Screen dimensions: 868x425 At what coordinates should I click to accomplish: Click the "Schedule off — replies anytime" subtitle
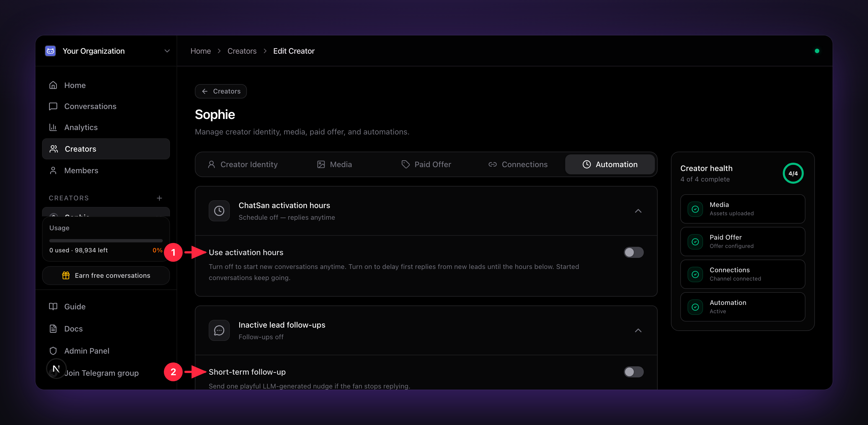coord(287,217)
